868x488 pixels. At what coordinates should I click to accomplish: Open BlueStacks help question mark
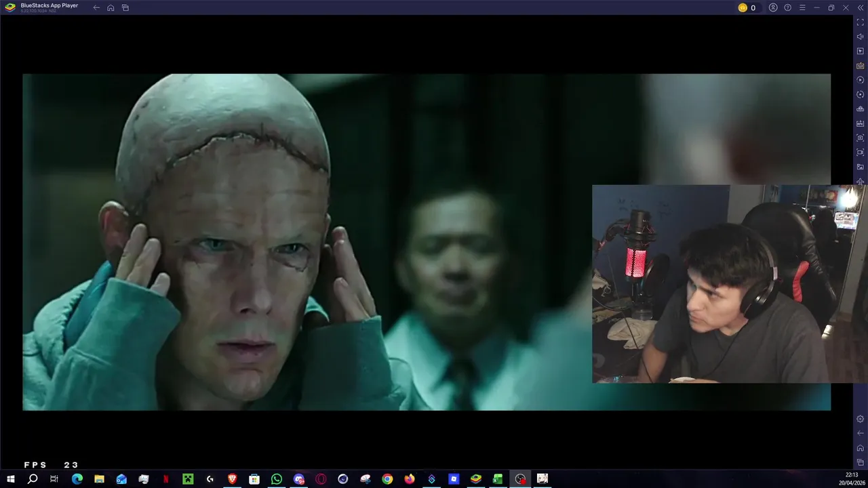pos(787,7)
